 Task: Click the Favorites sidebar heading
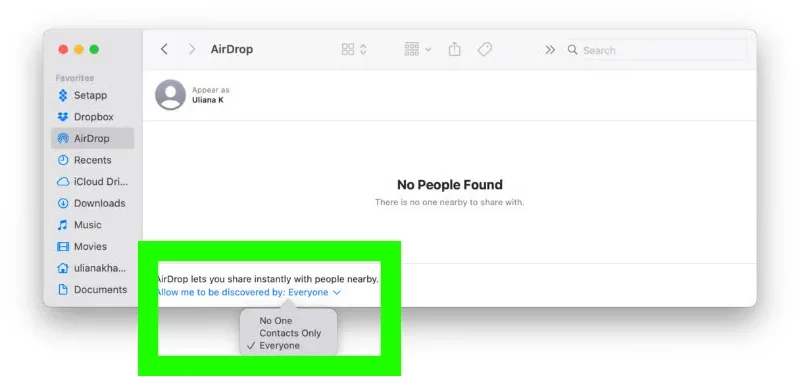click(74, 78)
